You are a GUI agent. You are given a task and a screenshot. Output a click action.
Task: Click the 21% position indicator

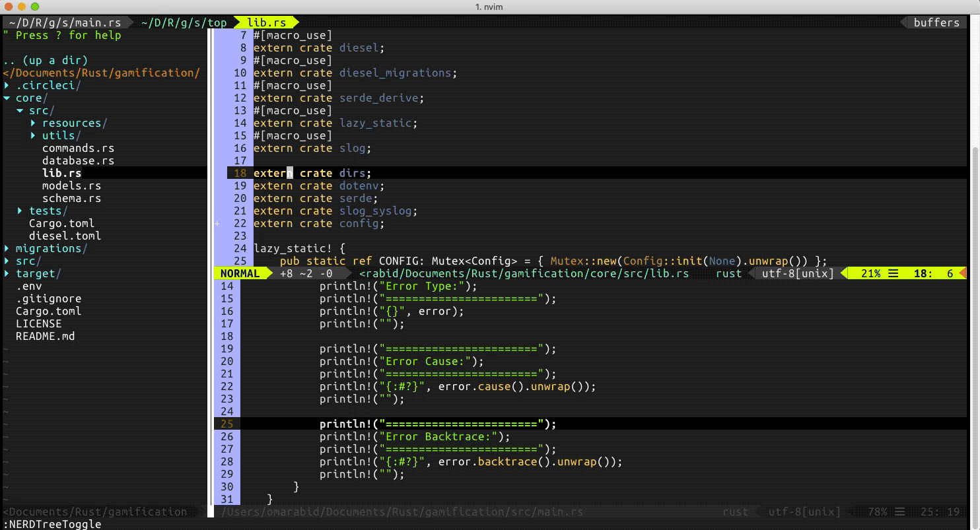(870, 273)
